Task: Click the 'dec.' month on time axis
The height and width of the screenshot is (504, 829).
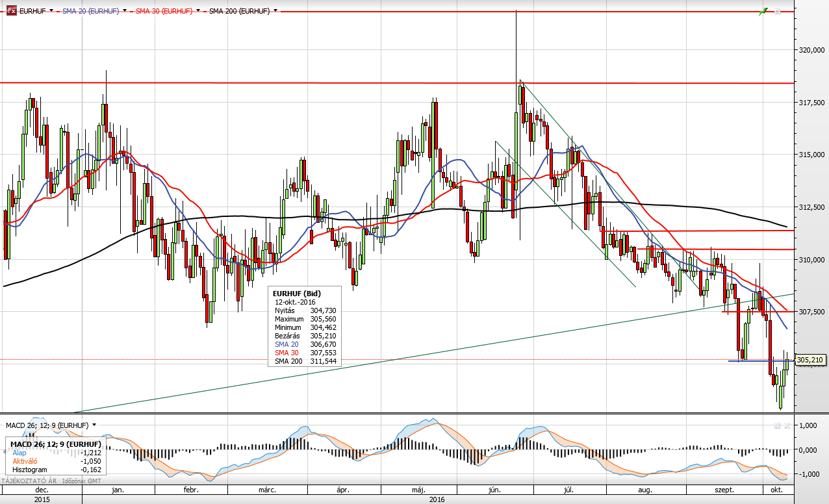Action: coord(42,490)
